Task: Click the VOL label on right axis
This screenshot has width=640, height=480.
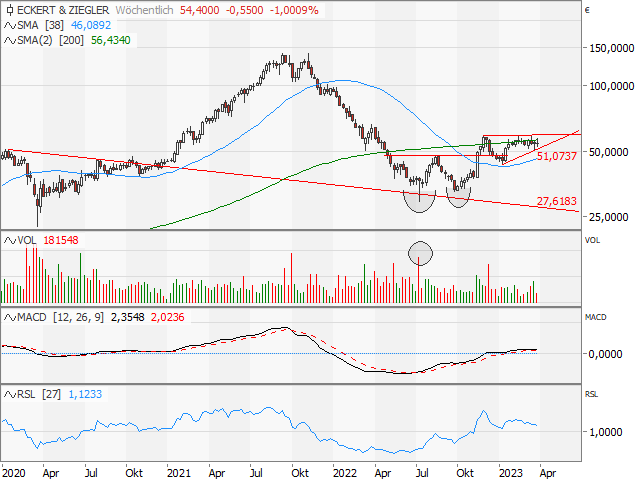Action: pyautogui.click(x=593, y=241)
